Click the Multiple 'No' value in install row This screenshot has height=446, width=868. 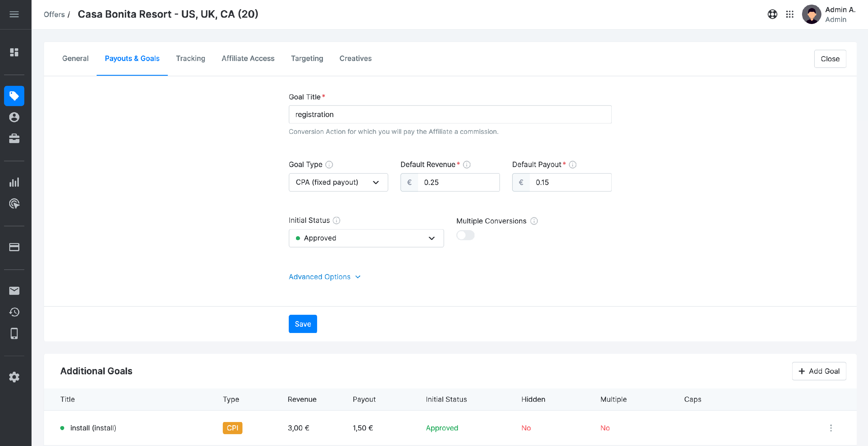[605, 428]
